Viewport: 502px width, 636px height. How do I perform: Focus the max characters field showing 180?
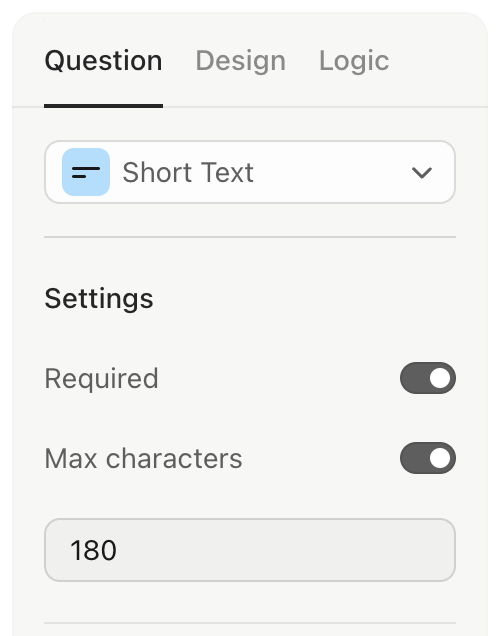pos(250,550)
